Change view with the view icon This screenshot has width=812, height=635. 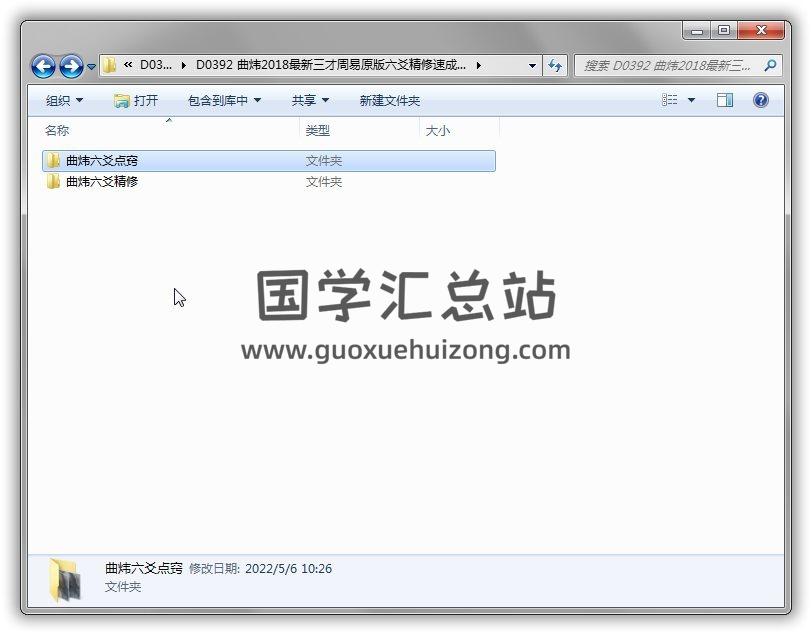point(670,100)
